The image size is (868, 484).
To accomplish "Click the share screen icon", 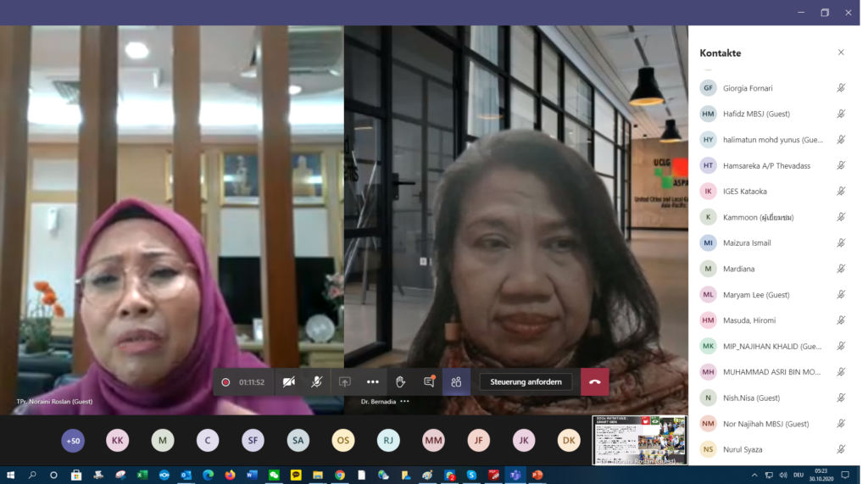I will (x=344, y=381).
